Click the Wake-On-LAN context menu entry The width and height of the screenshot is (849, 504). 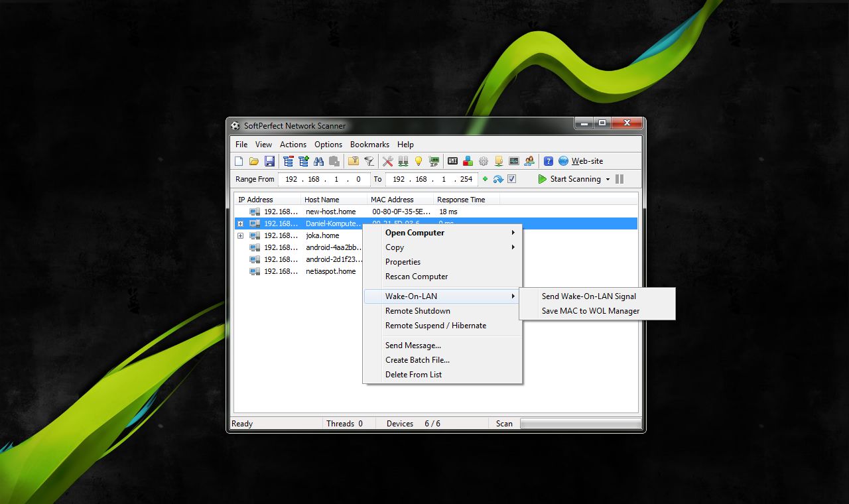click(x=442, y=296)
